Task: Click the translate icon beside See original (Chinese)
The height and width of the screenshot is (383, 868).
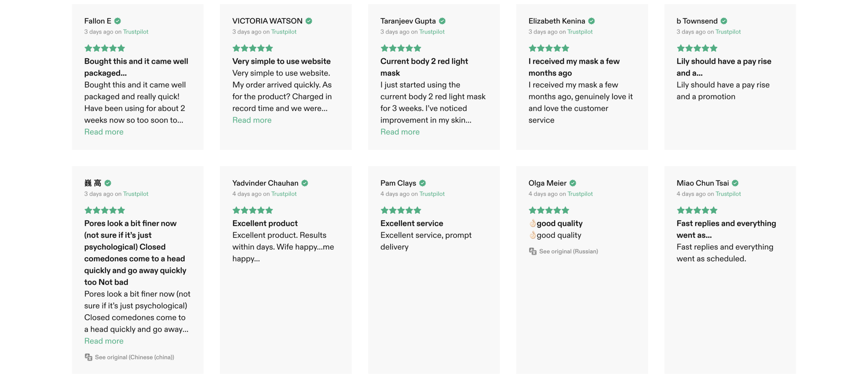Action: [88, 357]
